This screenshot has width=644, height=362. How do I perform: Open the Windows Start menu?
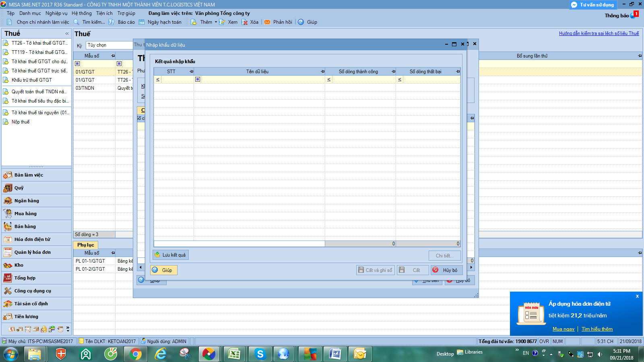(x=11, y=354)
